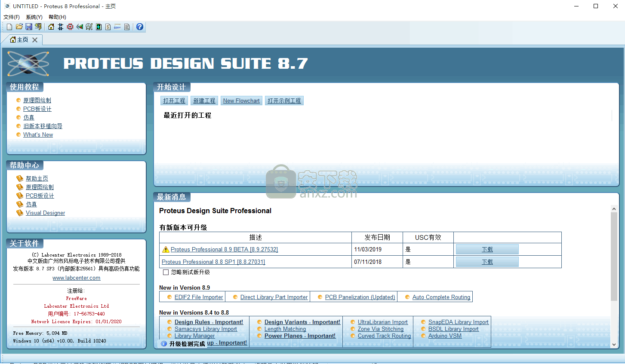The image size is (625, 364).
Task: Open Proteus Professional 8.9 BETA link
Action: [224, 249]
